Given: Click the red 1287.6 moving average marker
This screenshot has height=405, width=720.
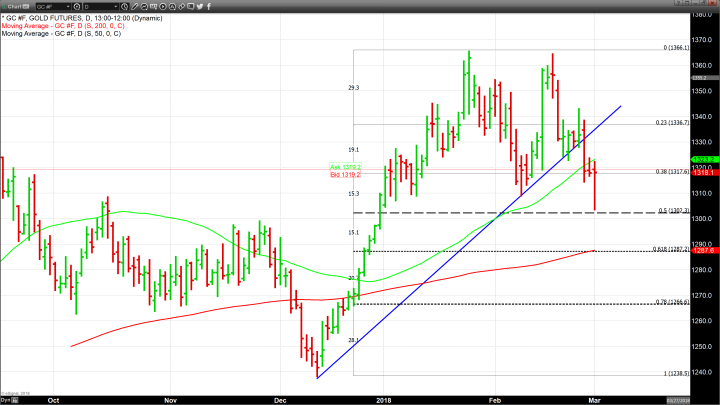Looking at the screenshot, I should (705, 250).
